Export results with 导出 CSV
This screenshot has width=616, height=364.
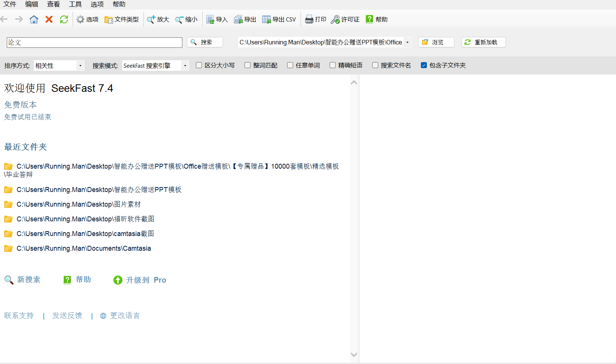[x=279, y=19]
